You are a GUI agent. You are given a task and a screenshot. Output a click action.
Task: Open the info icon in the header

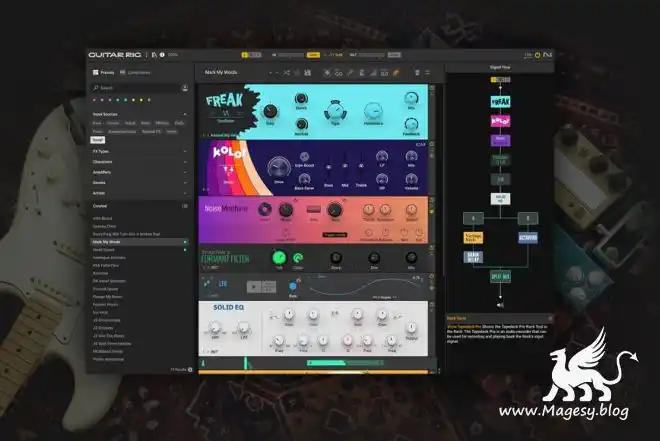[162, 55]
